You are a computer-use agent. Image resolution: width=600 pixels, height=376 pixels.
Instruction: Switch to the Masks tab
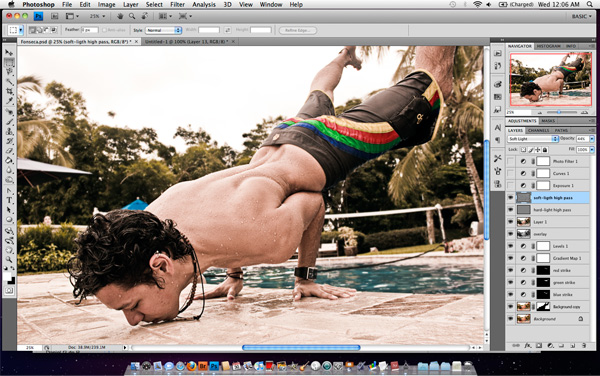tap(548, 121)
